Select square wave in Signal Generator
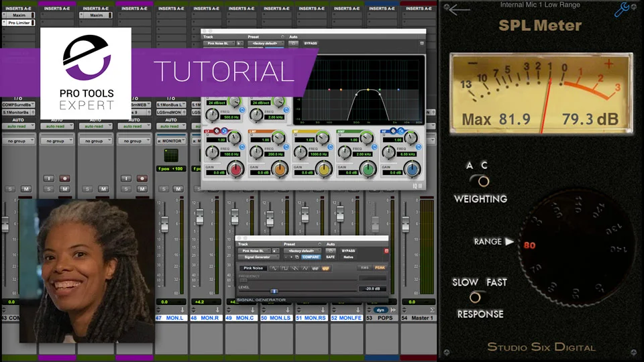Screen dimensions: 644x362 (x=284, y=268)
